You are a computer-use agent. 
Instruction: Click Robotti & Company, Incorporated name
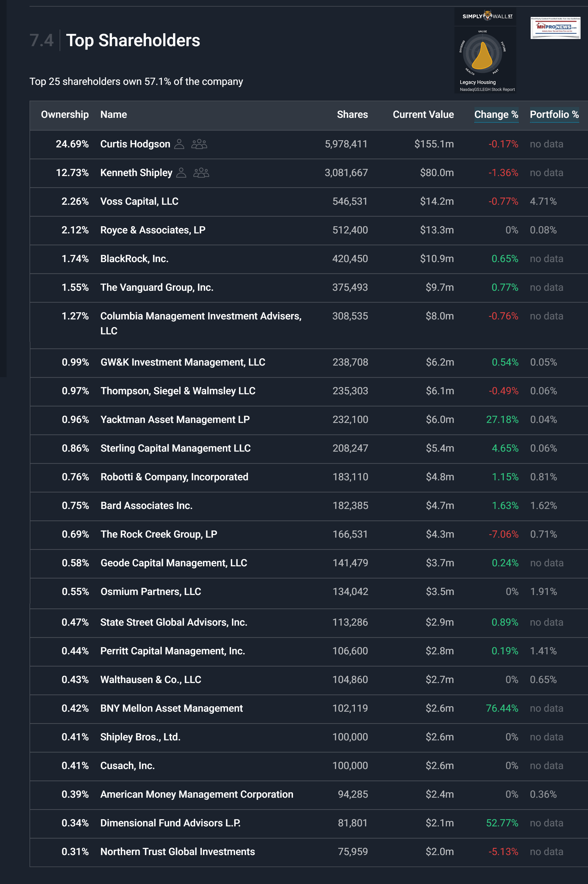(174, 477)
